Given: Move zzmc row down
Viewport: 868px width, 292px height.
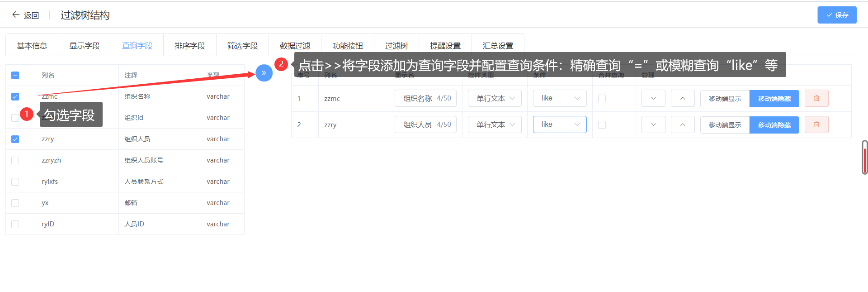Looking at the screenshot, I should coord(653,98).
